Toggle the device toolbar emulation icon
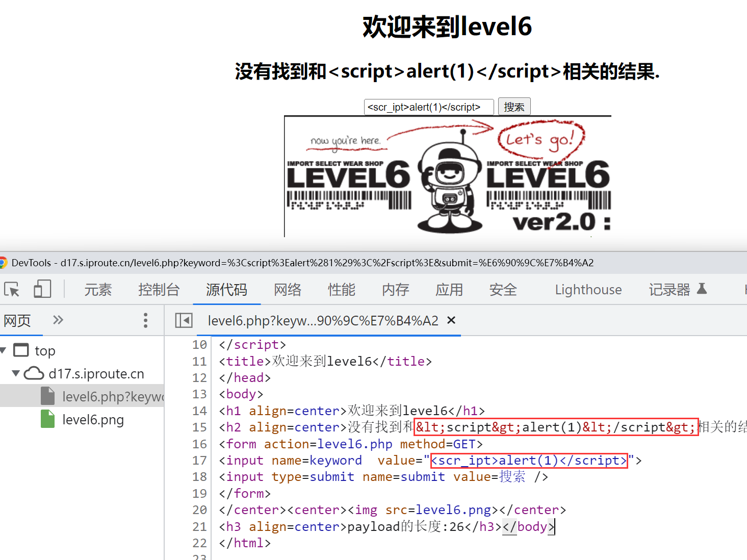747x560 pixels. 42,289
